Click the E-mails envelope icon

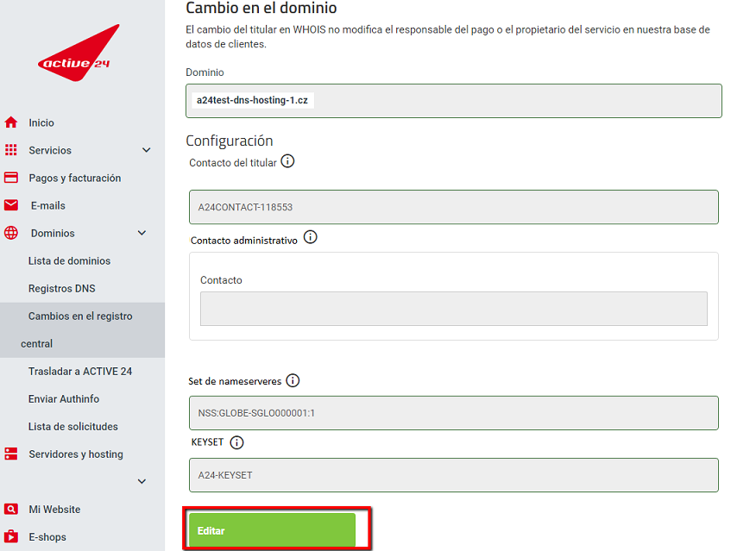[11, 205]
